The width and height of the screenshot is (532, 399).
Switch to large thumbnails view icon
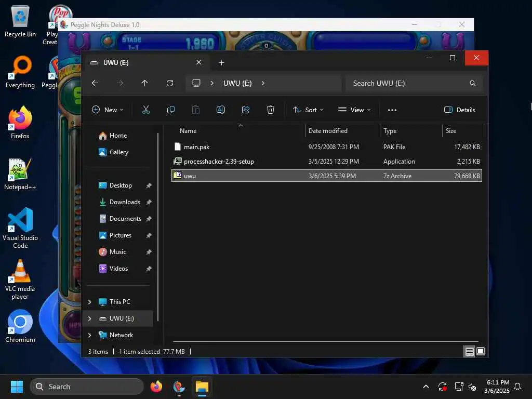tap(481, 351)
